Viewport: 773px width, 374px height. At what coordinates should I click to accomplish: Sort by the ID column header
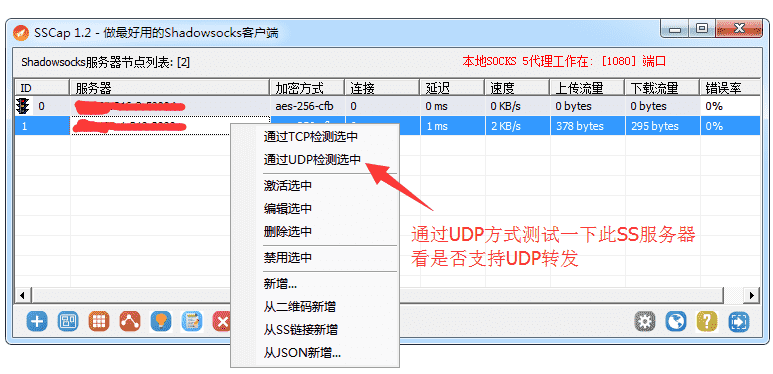(42, 88)
